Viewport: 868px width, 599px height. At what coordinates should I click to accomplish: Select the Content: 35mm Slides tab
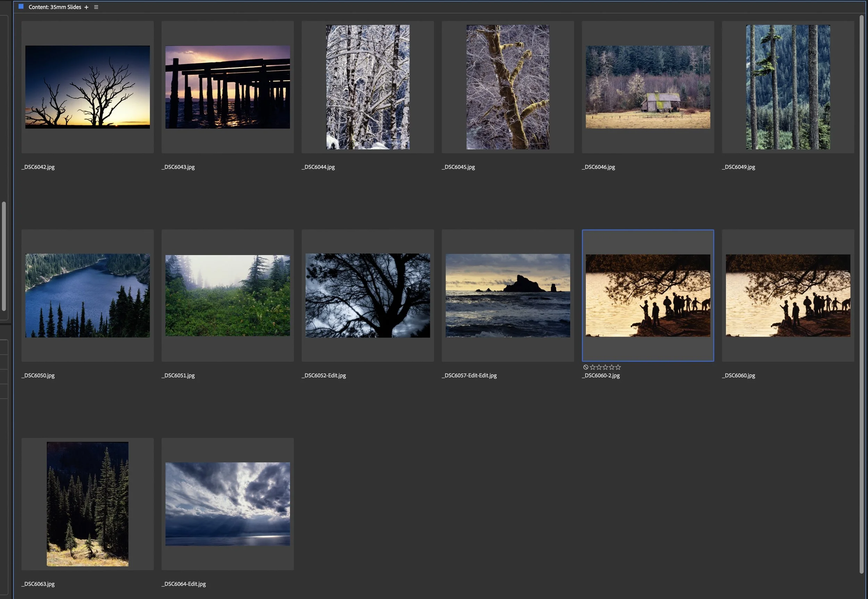click(x=55, y=7)
